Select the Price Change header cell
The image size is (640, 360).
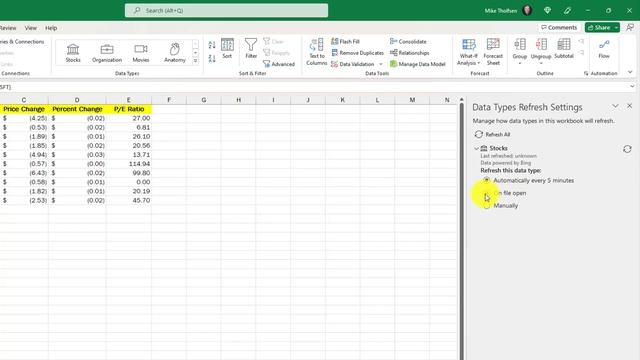point(24,109)
